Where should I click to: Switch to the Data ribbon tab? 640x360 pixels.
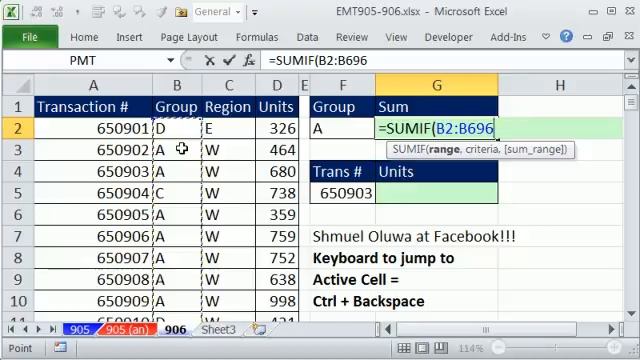coord(307,37)
